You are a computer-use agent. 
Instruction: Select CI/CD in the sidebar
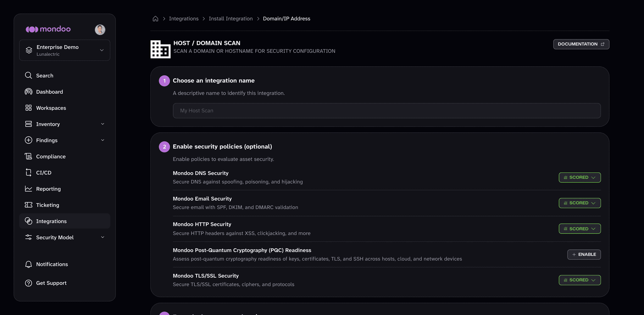point(65,173)
